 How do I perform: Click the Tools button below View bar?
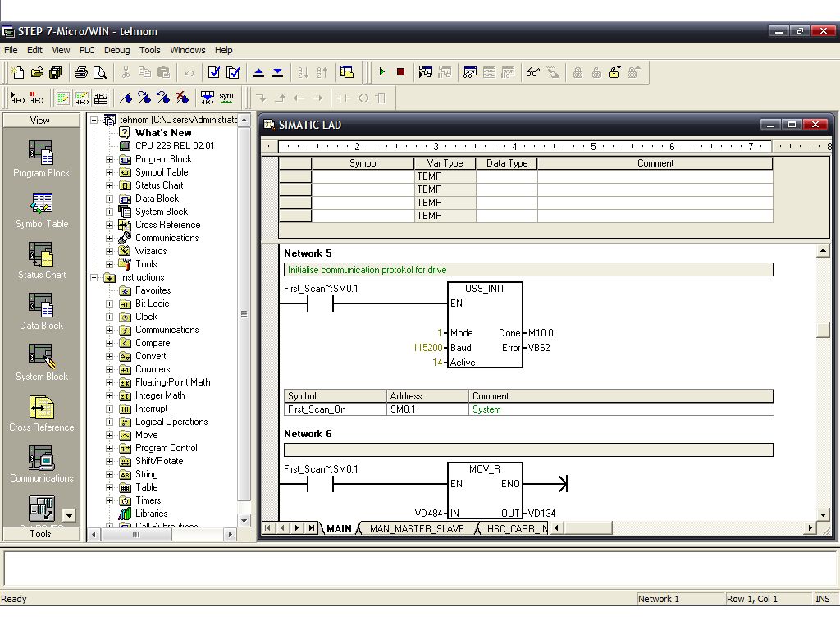coord(41,534)
